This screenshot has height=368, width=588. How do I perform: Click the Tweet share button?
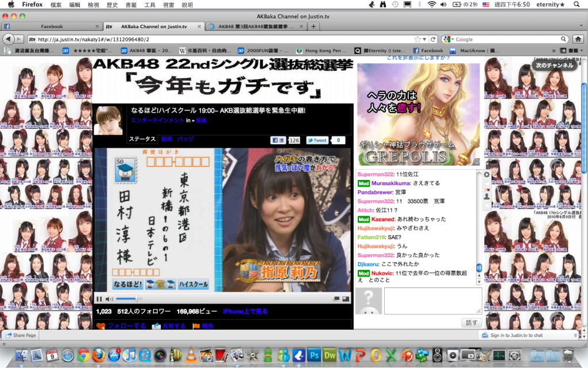[x=317, y=140]
